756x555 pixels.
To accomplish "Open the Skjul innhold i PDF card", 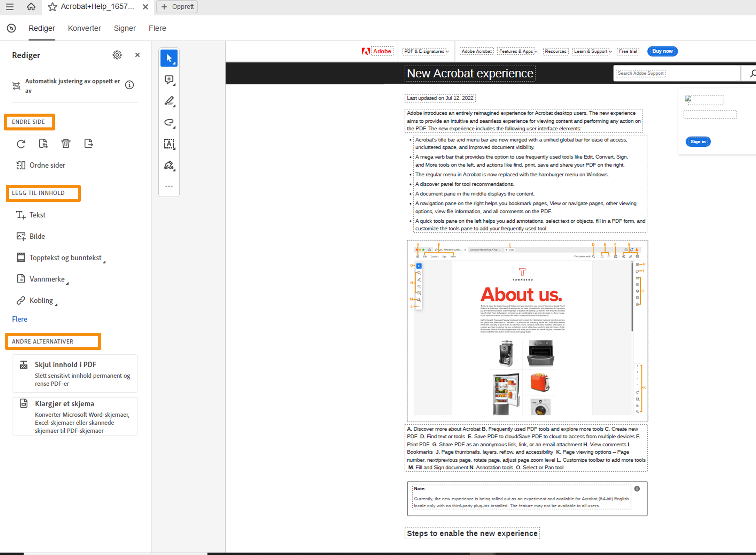I will click(x=75, y=374).
